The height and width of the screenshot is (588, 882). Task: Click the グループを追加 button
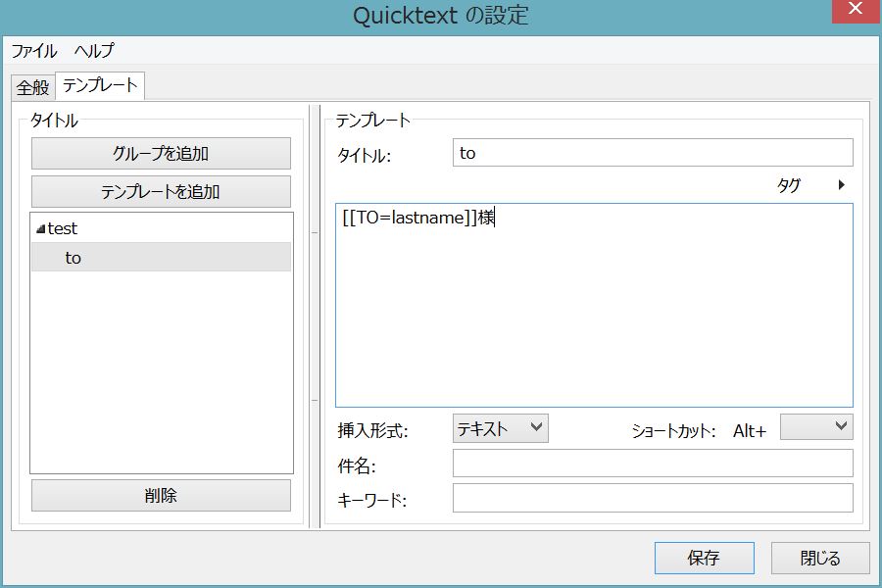pyautogui.click(x=161, y=153)
